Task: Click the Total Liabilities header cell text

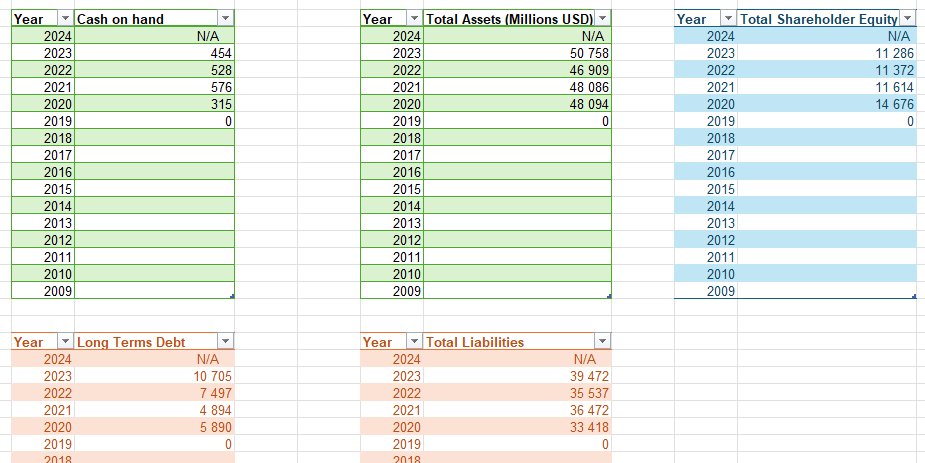Action: click(476, 342)
